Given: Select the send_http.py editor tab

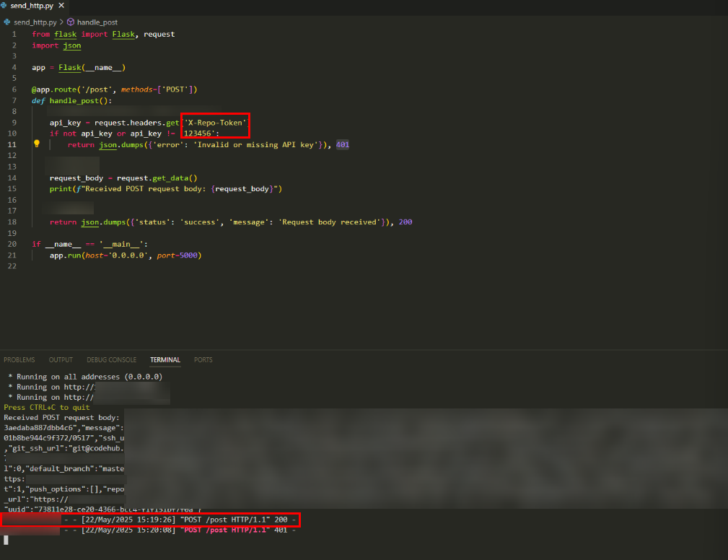Looking at the screenshot, I should tap(33, 6).
